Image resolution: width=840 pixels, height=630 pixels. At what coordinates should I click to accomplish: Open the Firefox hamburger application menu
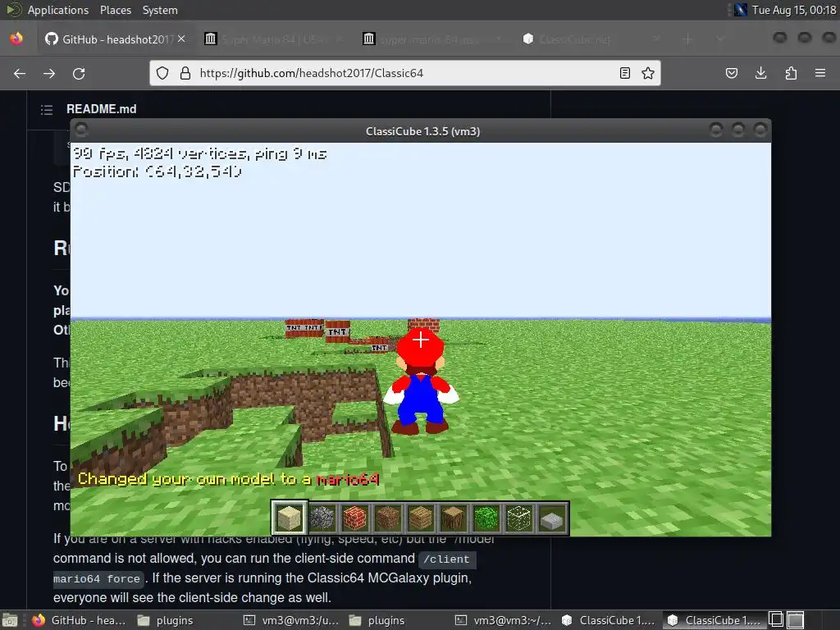click(820, 73)
